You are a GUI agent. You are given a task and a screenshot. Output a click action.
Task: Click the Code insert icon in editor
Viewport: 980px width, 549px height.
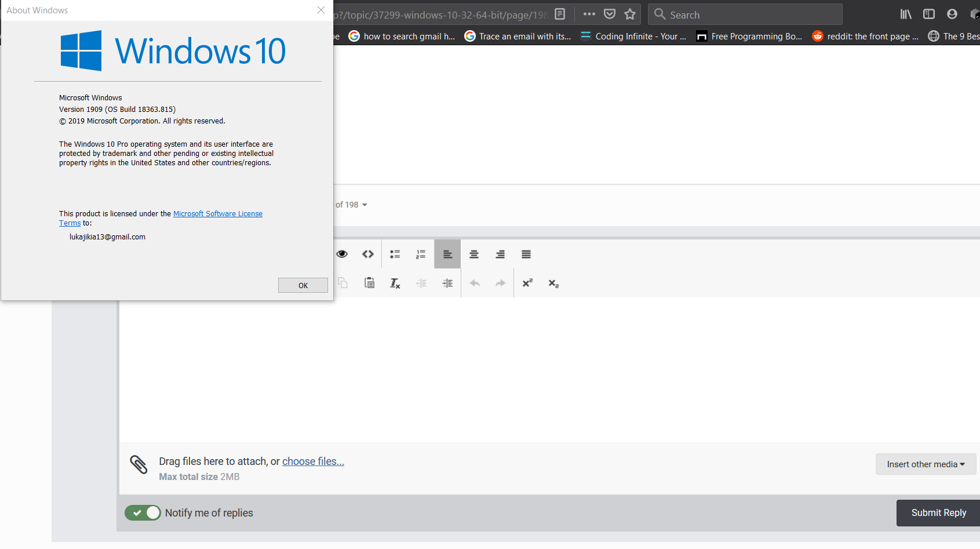point(368,254)
